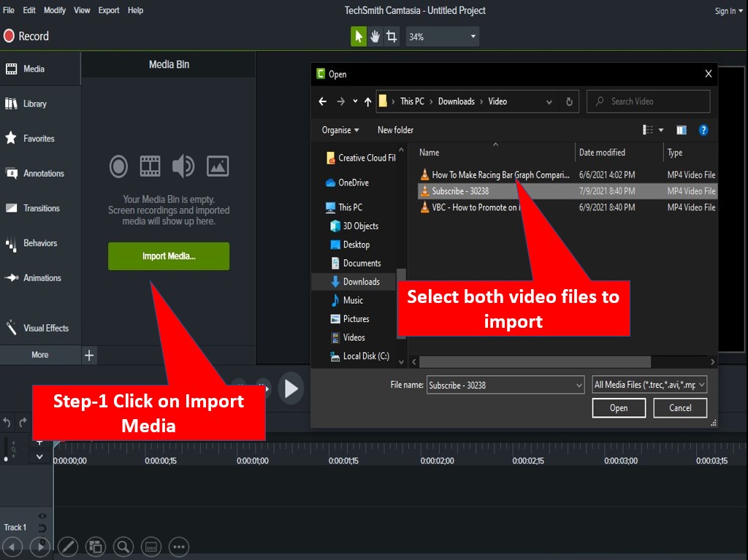Viewport: 748px width, 560px height.
Task: Select the Pan hand tool
Action: coord(375,37)
